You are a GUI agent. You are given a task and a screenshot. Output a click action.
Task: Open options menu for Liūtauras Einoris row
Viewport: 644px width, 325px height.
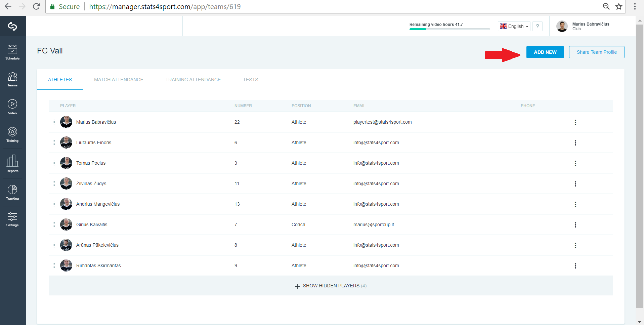click(x=575, y=143)
